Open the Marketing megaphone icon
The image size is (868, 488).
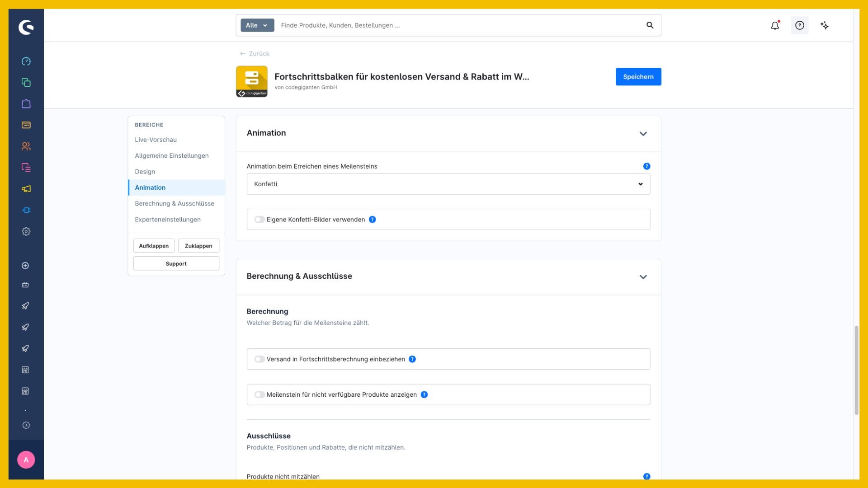(26, 189)
